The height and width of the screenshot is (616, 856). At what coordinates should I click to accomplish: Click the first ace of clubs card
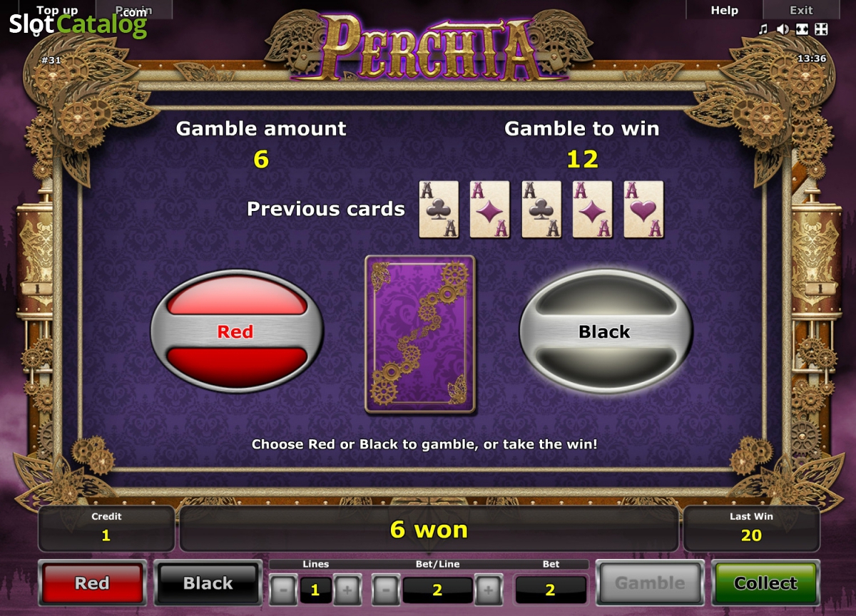(439, 209)
